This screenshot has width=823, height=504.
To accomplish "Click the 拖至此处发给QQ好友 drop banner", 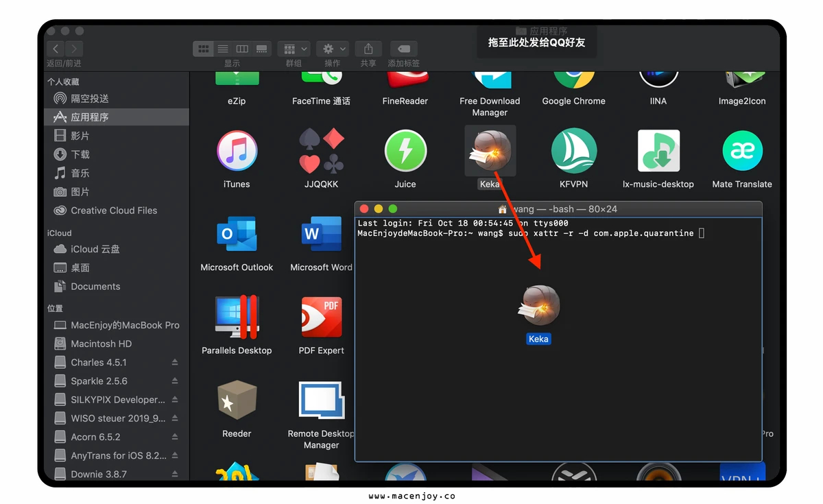I will pyautogui.click(x=537, y=43).
